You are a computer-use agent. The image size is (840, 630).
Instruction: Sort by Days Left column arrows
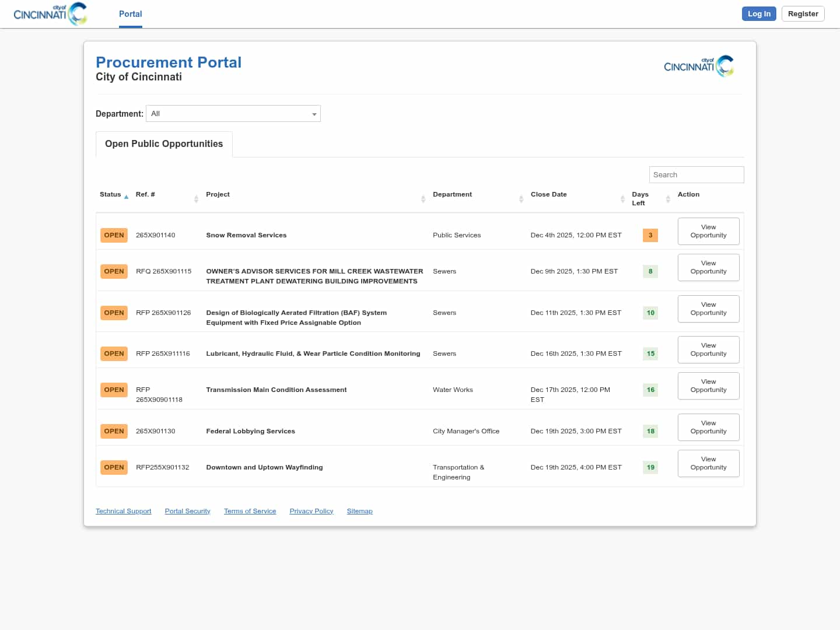click(668, 199)
